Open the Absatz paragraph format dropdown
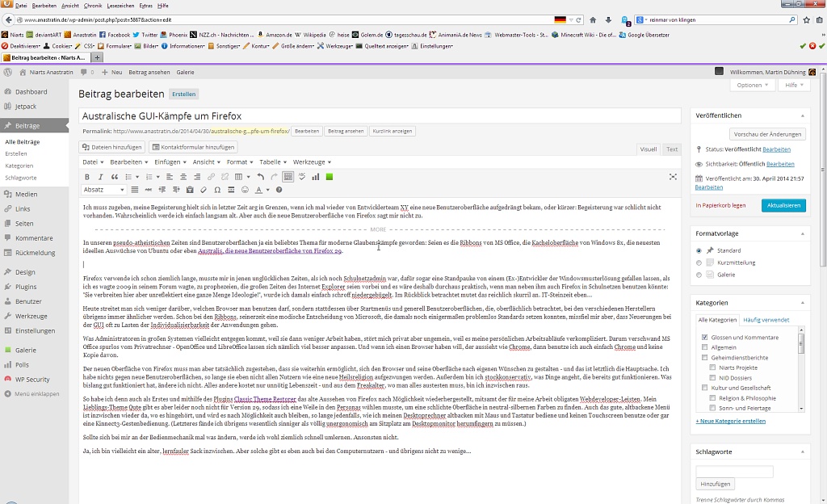Viewport: 827px width, 504px height. (104, 190)
